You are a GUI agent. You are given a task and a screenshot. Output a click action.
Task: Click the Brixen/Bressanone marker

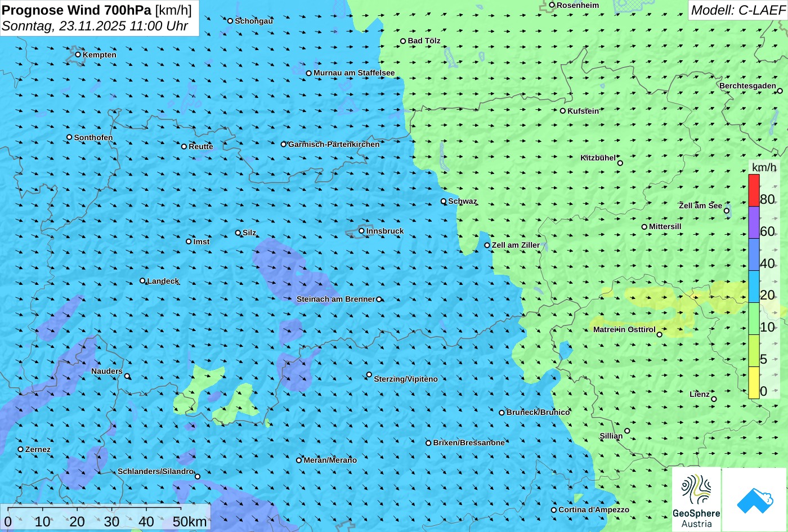pos(428,443)
